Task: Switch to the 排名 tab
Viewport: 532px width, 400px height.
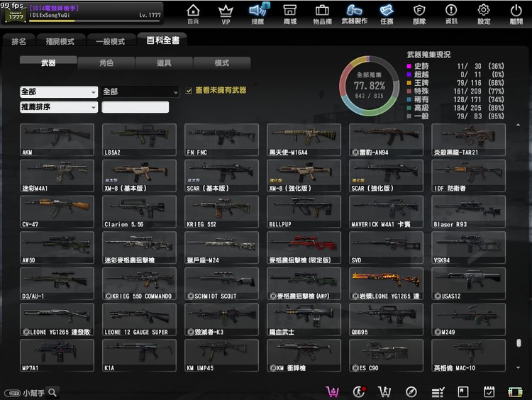Action: pyautogui.click(x=18, y=41)
